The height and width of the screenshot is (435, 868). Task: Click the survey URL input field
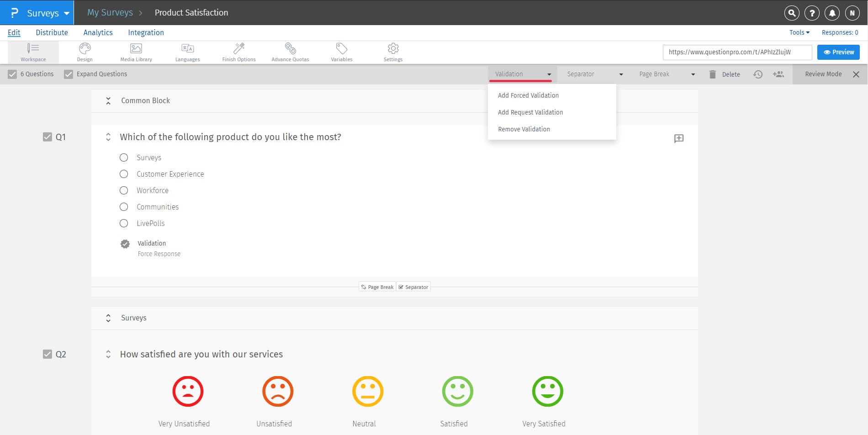(x=737, y=52)
